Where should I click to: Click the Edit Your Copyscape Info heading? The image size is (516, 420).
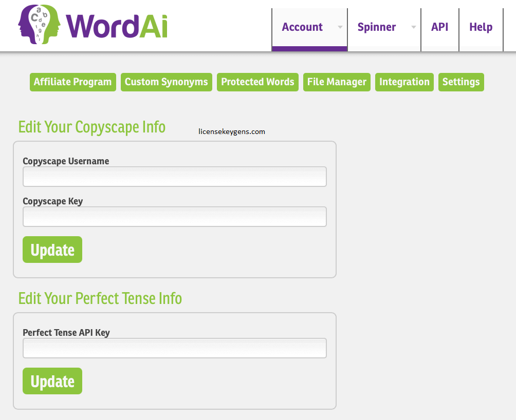point(92,127)
